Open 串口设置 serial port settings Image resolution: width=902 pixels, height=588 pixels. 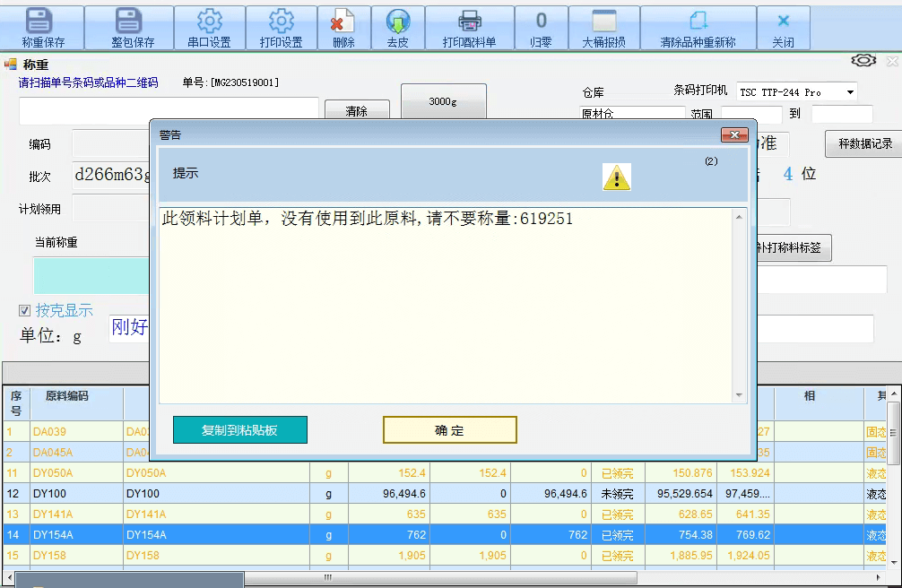coord(209,22)
